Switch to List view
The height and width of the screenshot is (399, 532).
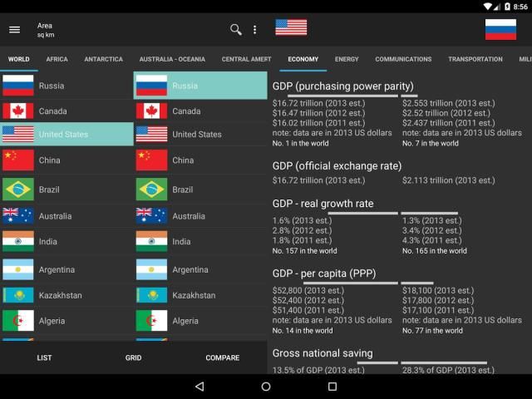[x=44, y=358]
